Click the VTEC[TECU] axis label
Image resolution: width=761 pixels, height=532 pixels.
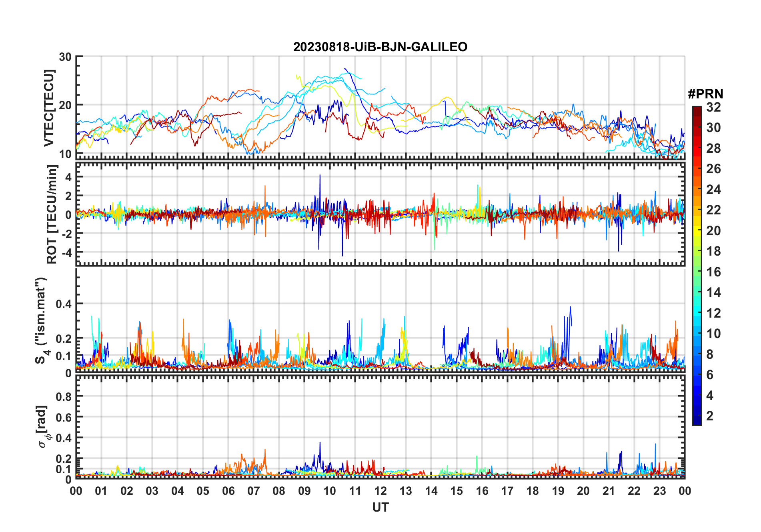click(x=49, y=108)
